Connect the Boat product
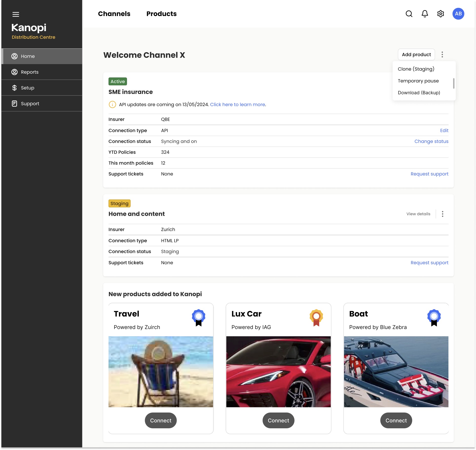 [x=396, y=420]
